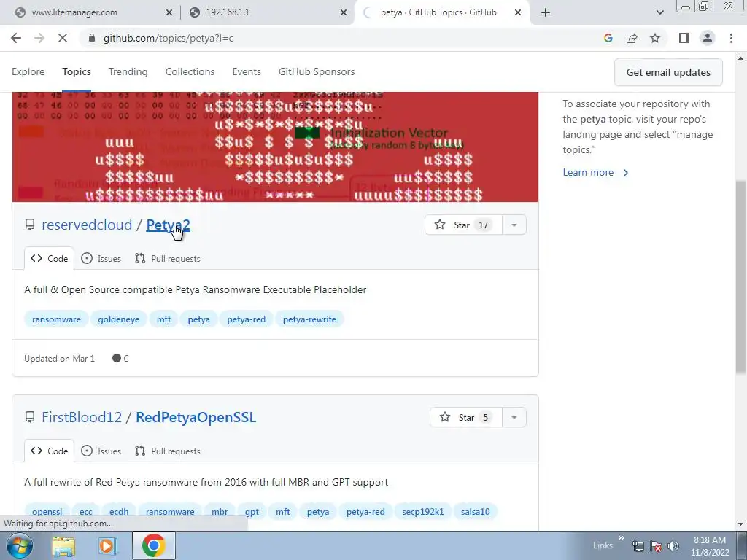Click the C language indicator
747x560 pixels.
120,358
